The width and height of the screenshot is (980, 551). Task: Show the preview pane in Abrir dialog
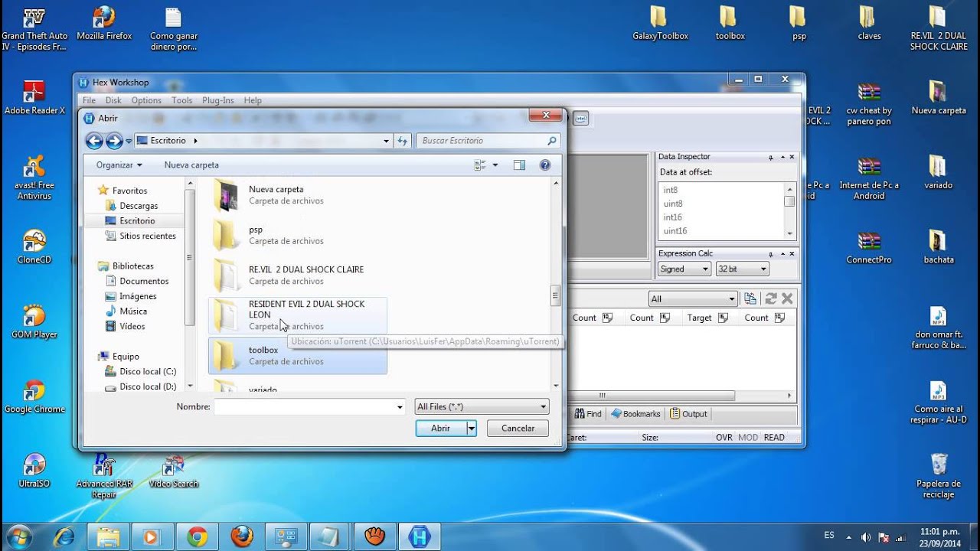[x=519, y=165]
